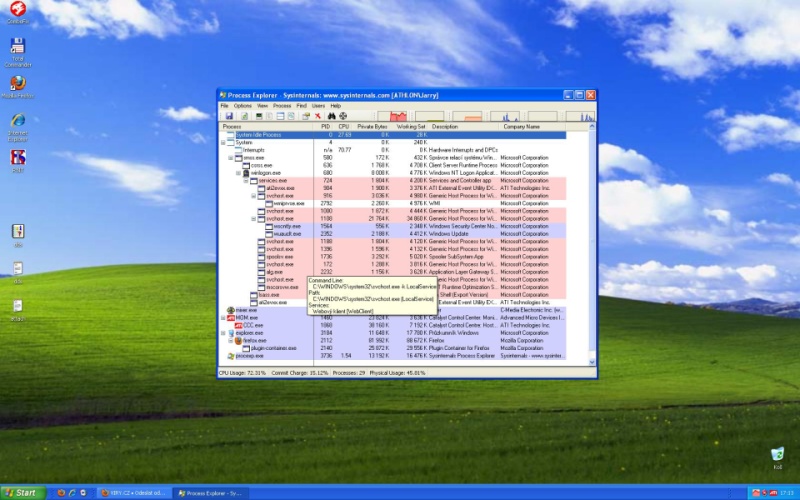Collapse the explorer.exe process tree
The image size is (800, 500).
(x=224, y=333)
